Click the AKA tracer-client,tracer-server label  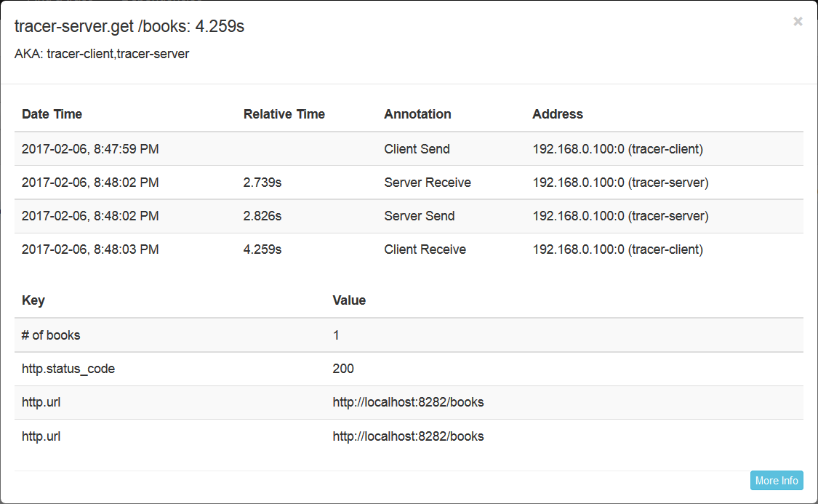[x=101, y=53]
